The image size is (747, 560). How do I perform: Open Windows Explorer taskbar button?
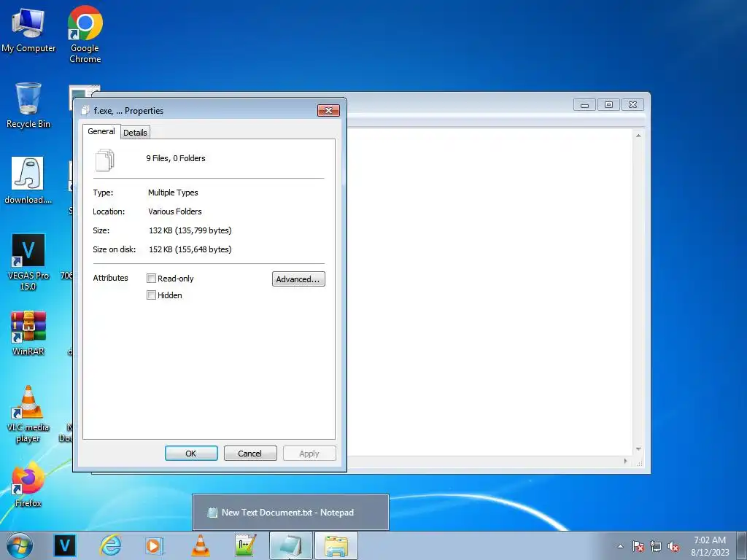pyautogui.click(x=336, y=545)
